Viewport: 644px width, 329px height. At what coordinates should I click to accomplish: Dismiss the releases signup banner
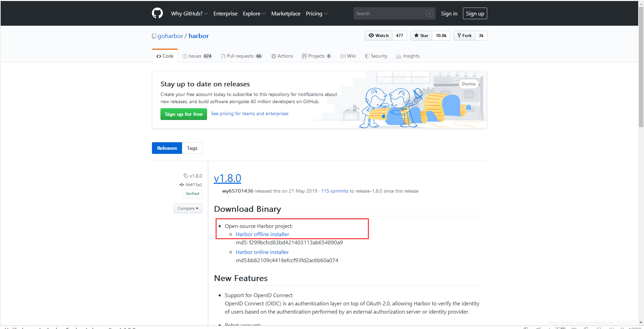(x=468, y=84)
